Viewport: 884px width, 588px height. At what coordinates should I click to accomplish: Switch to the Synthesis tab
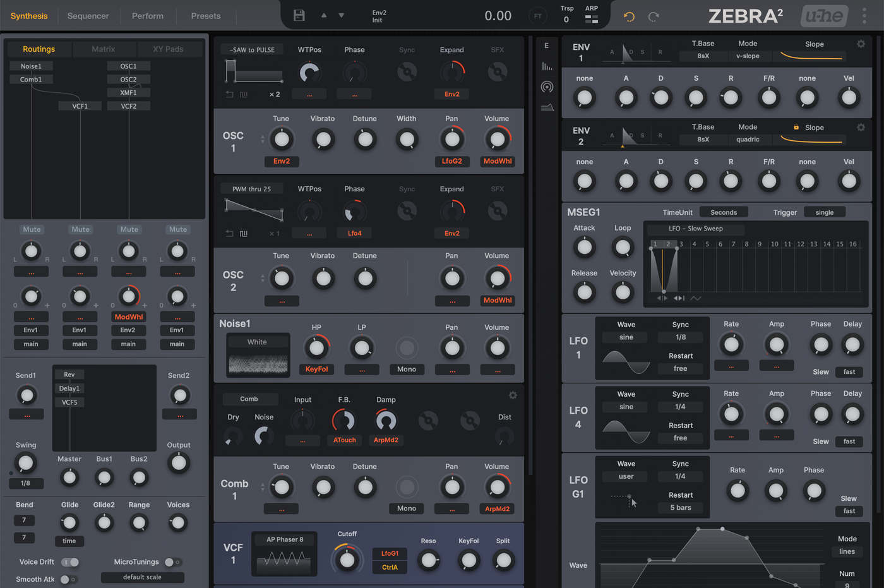[x=29, y=16]
